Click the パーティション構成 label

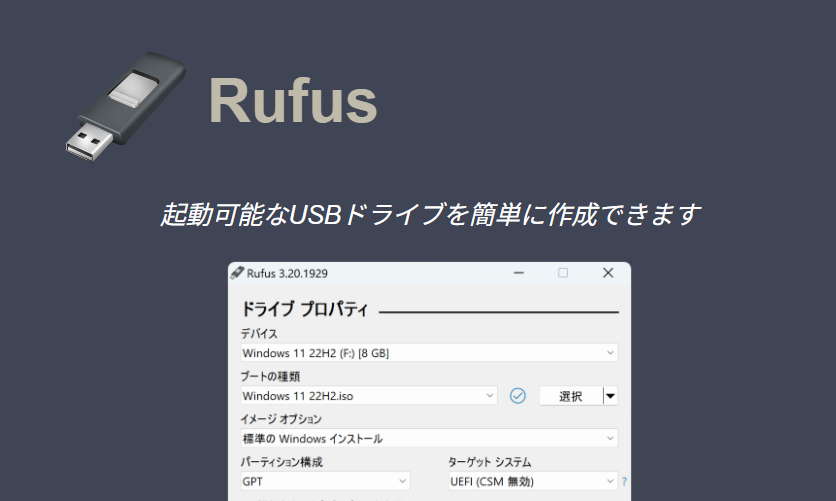tap(282, 462)
